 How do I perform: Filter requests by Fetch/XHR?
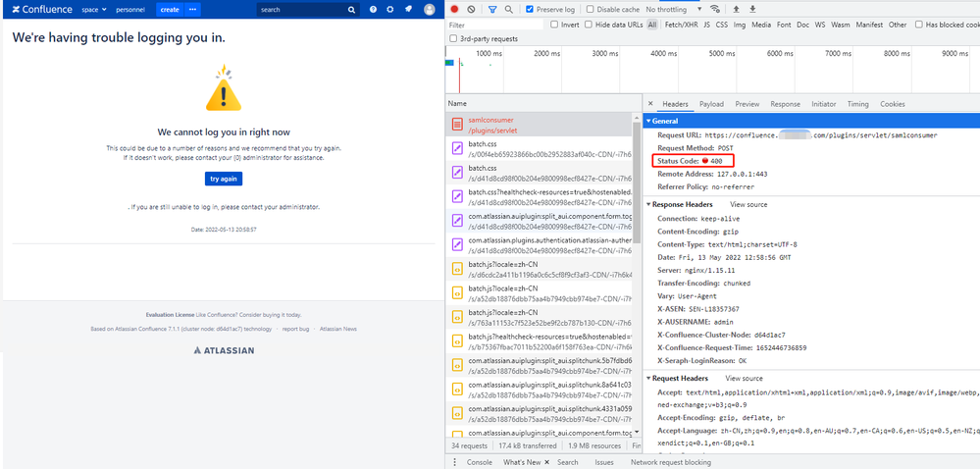click(x=681, y=25)
